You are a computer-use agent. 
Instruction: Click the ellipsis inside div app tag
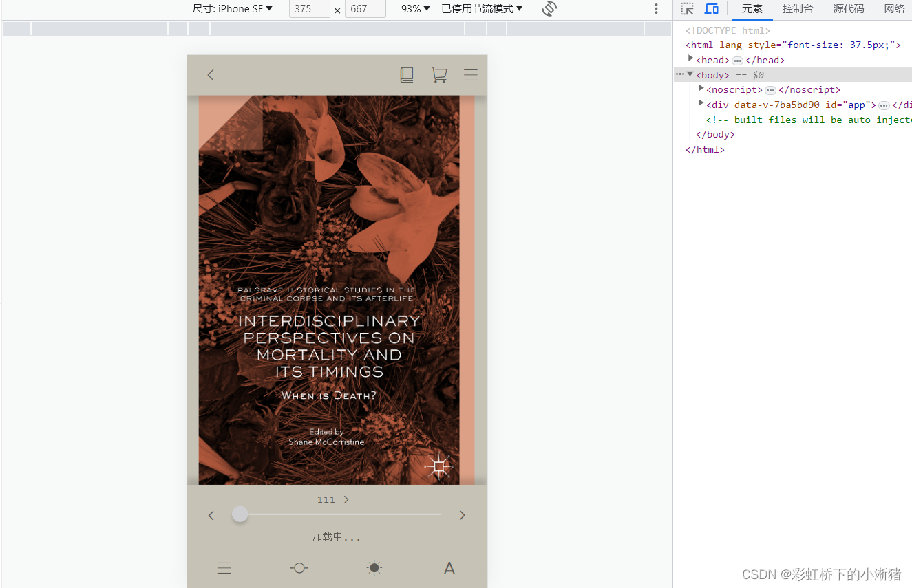[884, 105]
